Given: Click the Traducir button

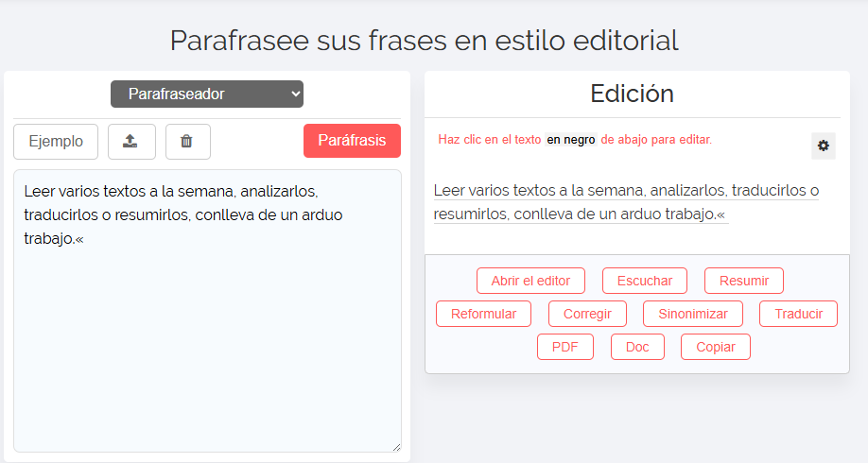Looking at the screenshot, I should click(798, 314).
